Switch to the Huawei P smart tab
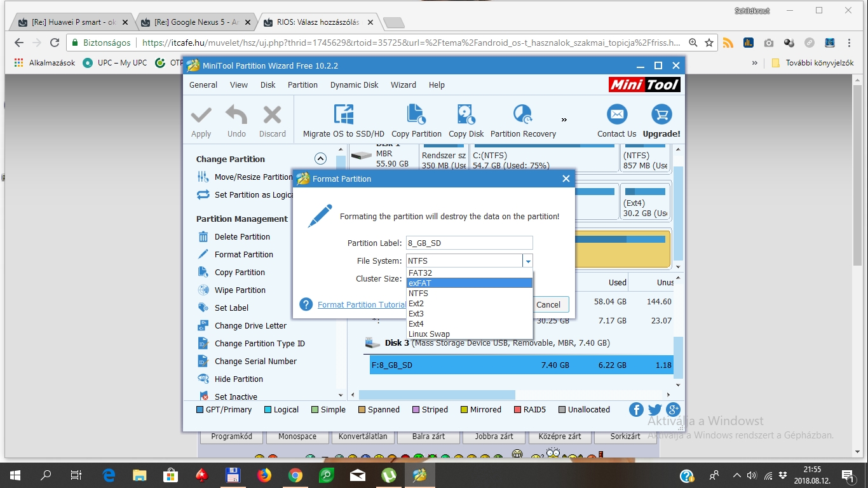Screen dimensions: 868x488 click(x=72, y=22)
